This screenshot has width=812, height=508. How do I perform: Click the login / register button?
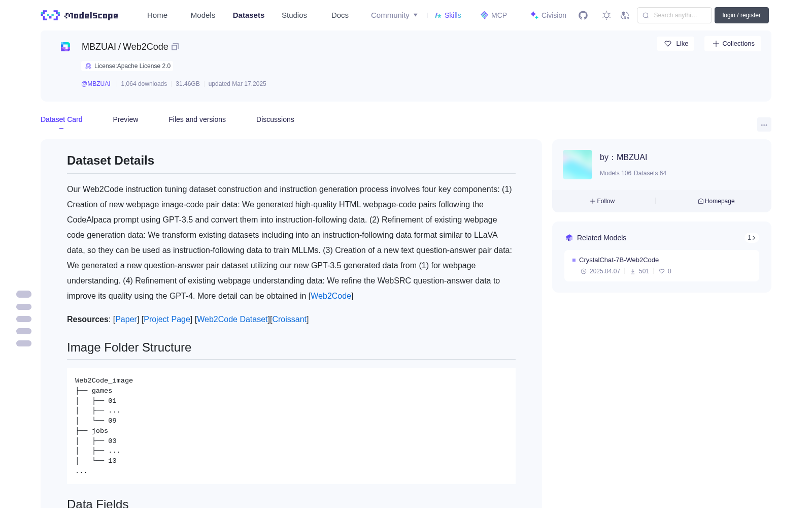(x=741, y=15)
